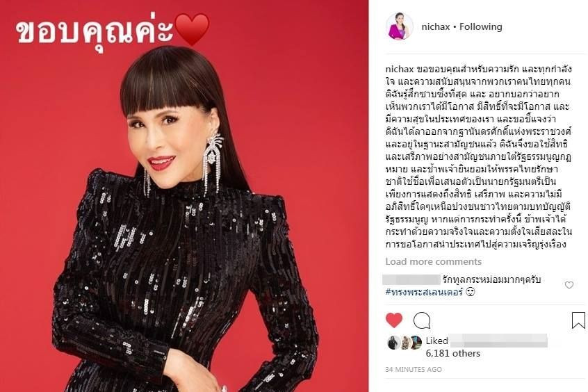Click the blurred liked-by username

(x=498, y=341)
